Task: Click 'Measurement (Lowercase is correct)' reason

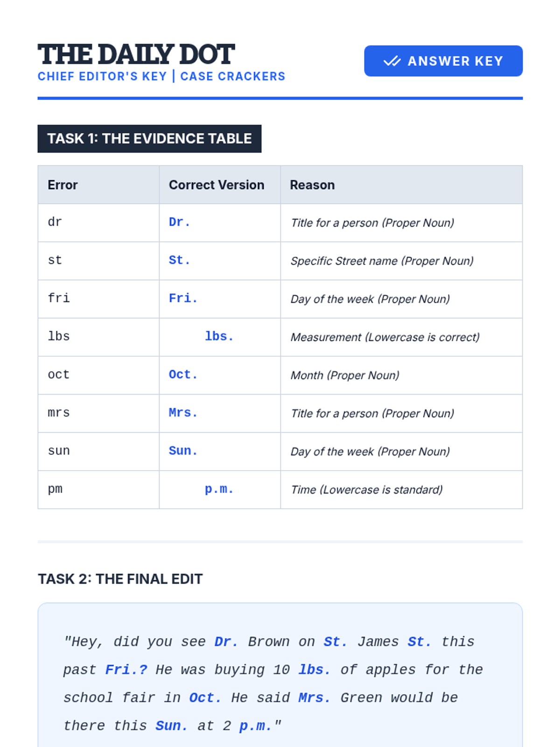Action: coord(385,337)
